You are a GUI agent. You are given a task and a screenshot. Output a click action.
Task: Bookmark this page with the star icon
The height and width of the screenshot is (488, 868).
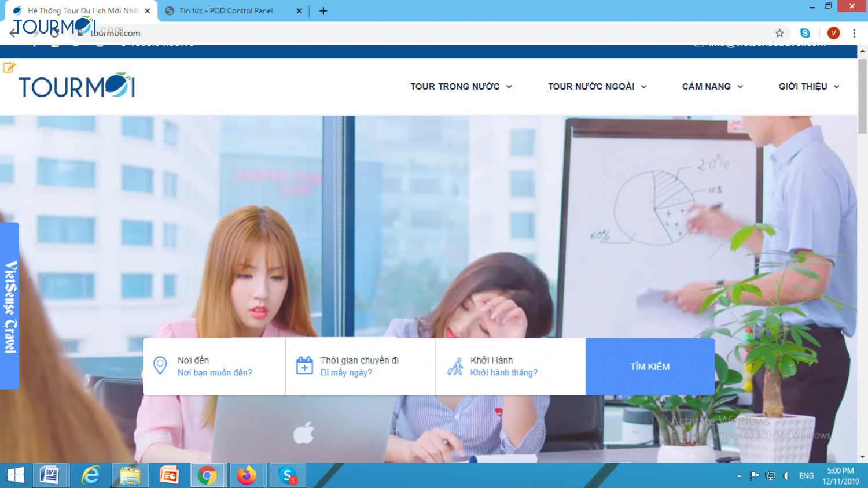coord(779,33)
